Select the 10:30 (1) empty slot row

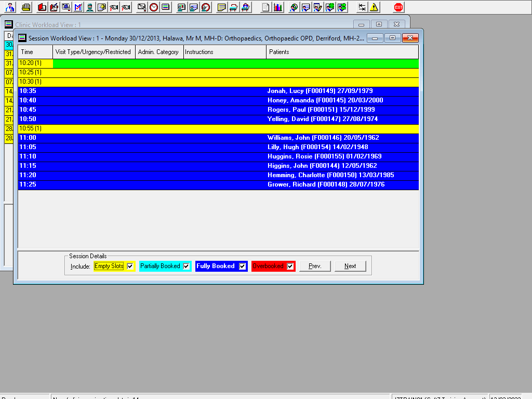pos(218,82)
